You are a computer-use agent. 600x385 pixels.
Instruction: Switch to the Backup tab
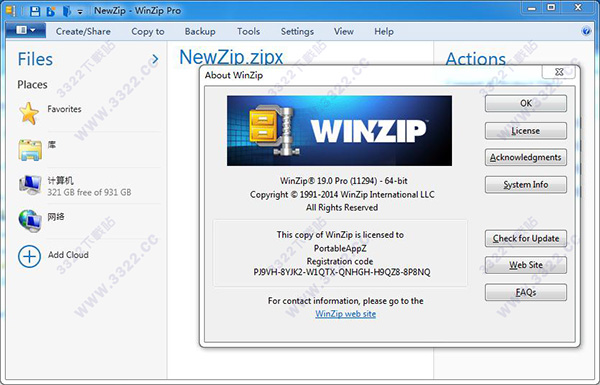pyautogui.click(x=200, y=31)
